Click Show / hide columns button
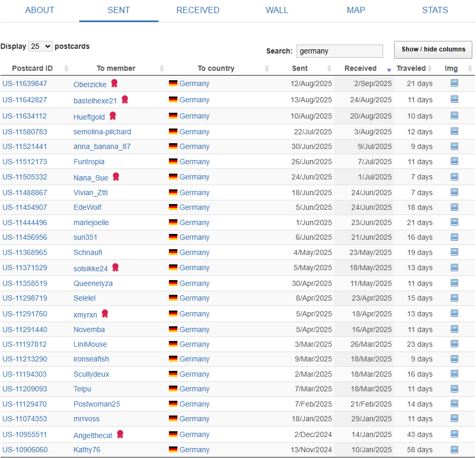 point(433,49)
